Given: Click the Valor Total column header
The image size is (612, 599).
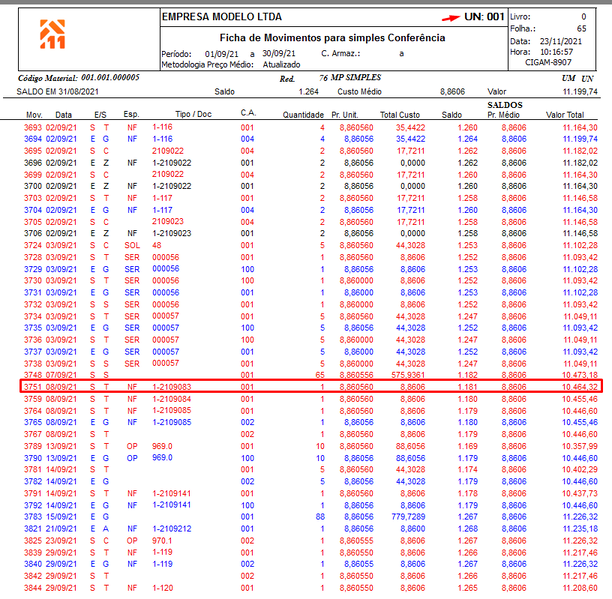Looking at the screenshot, I should 565,115.
